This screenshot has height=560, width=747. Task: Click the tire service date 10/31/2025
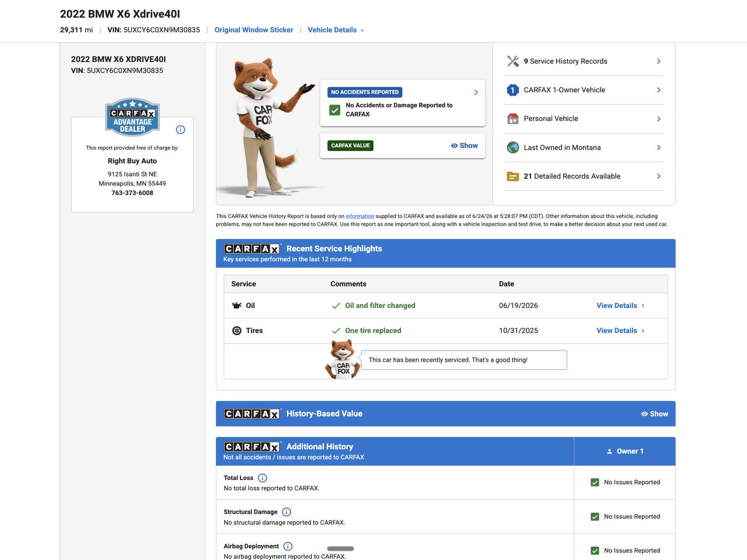point(518,331)
